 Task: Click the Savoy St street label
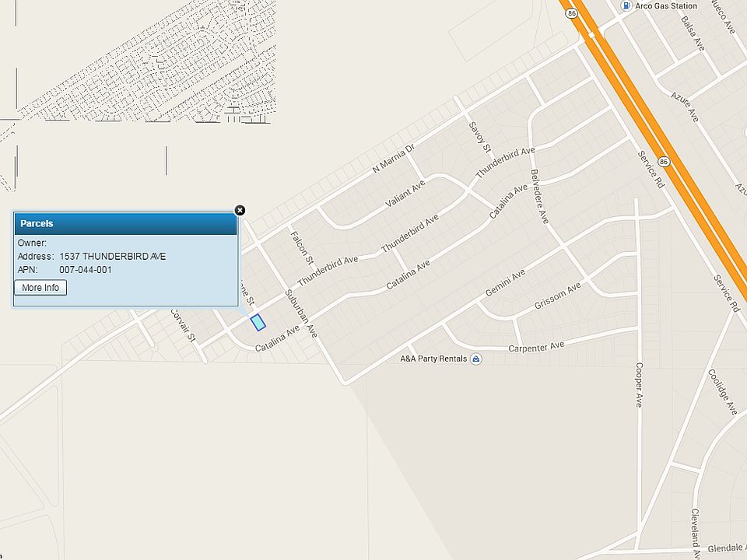(x=480, y=137)
